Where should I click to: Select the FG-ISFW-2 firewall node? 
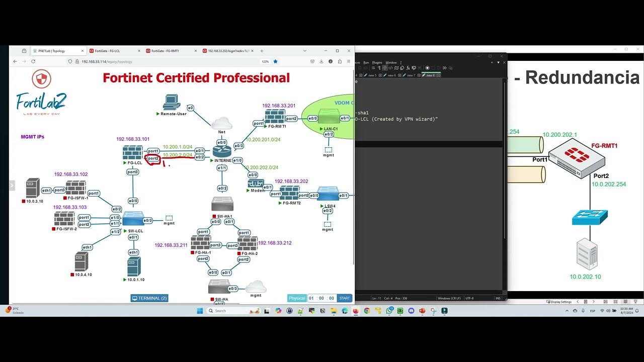[64, 219]
